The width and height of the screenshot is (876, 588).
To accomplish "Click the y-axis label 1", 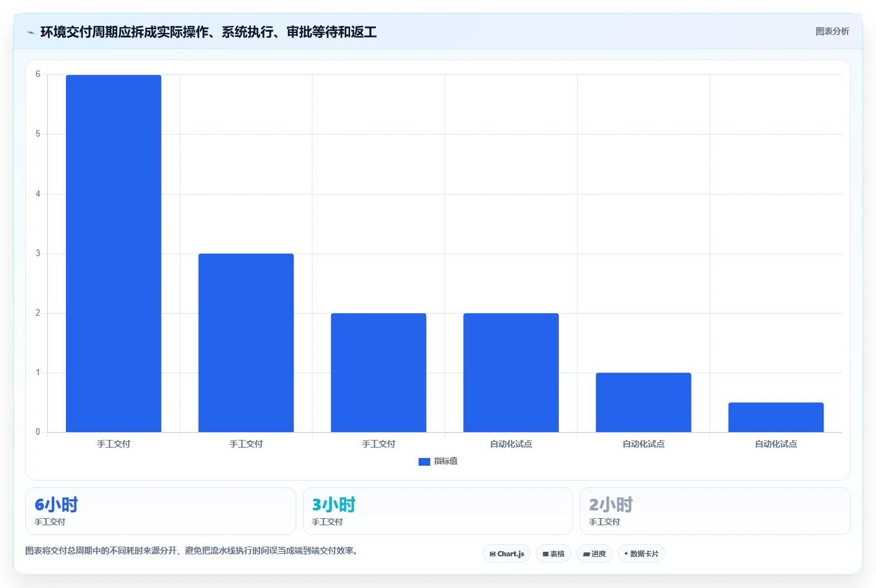I will pos(38,373).
